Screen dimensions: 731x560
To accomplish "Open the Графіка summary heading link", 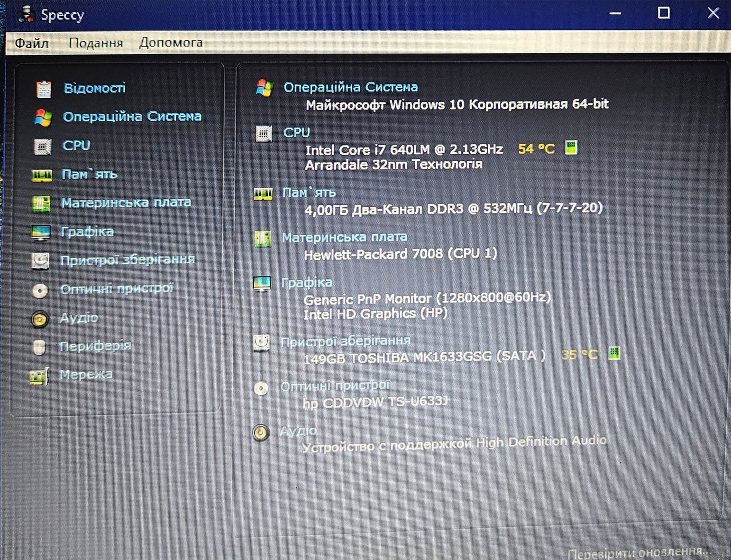I will (x=307, y=282).
